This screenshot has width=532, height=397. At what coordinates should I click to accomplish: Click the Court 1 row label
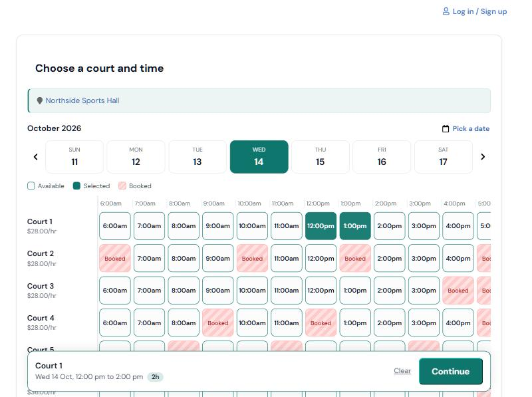40,221
